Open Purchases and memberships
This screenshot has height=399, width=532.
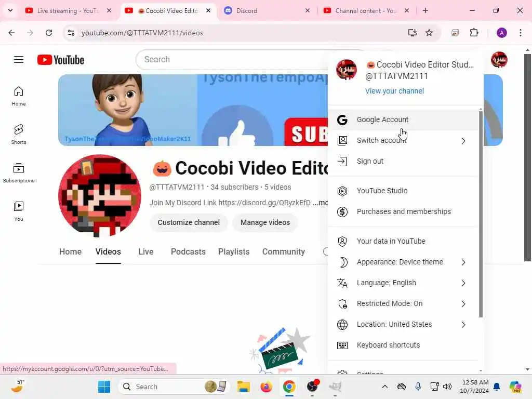point(403,212)
